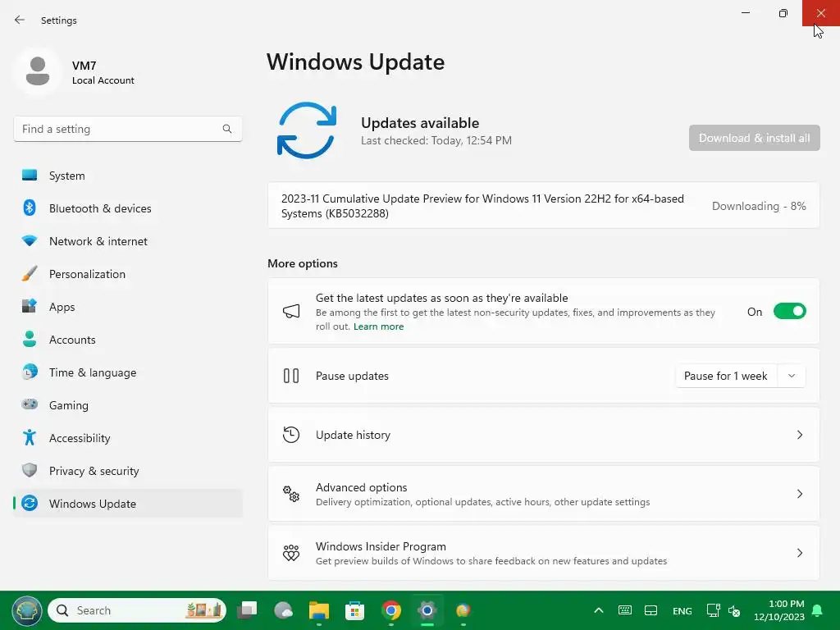Viewport: 840px width, 630px height.
Task: Turn off get latest updates toggle
Action: tap(790, 311)
